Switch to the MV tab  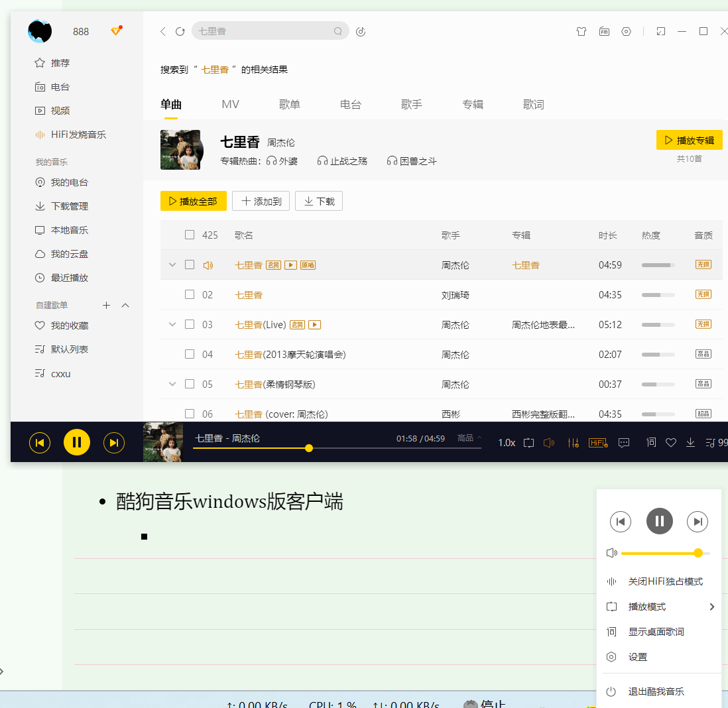pyautogui.click(x=230, y=105)
